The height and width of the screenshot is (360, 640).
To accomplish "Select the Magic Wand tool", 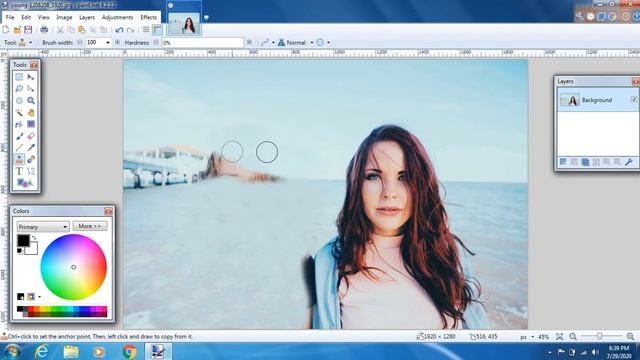I will (19, 112).
